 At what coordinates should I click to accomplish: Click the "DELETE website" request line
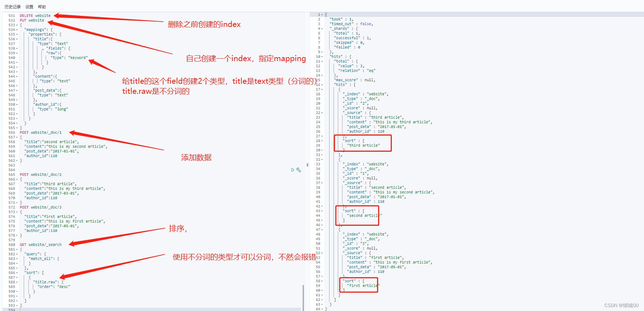pyautogui.click(x=35, y=16)
